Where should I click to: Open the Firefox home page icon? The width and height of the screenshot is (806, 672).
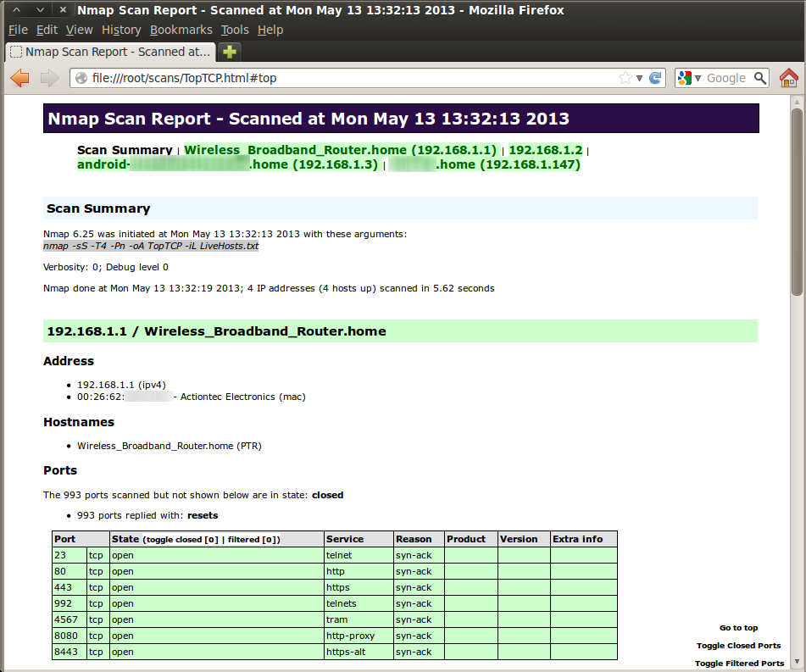coord(790,77)
